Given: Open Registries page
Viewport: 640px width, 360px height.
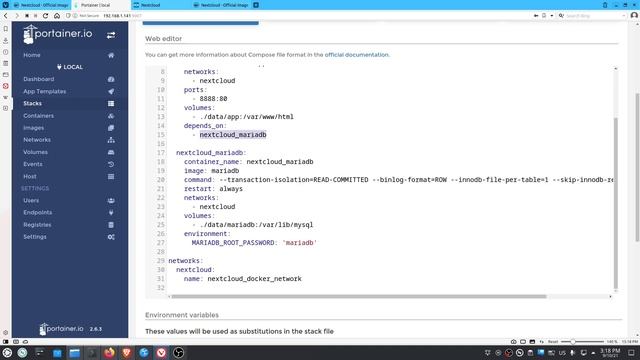Looking at the screenshot, I should click(x=37, y=225).
